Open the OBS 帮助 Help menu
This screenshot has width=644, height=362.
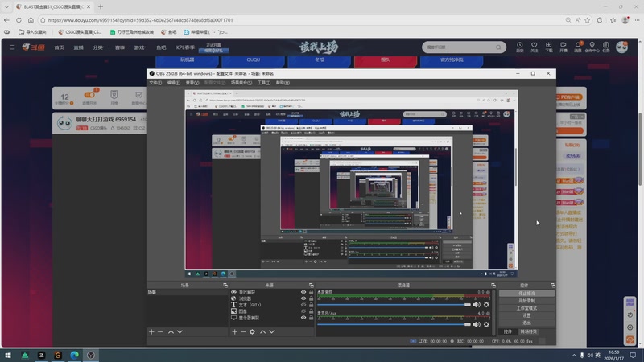[x=283, y=83]
